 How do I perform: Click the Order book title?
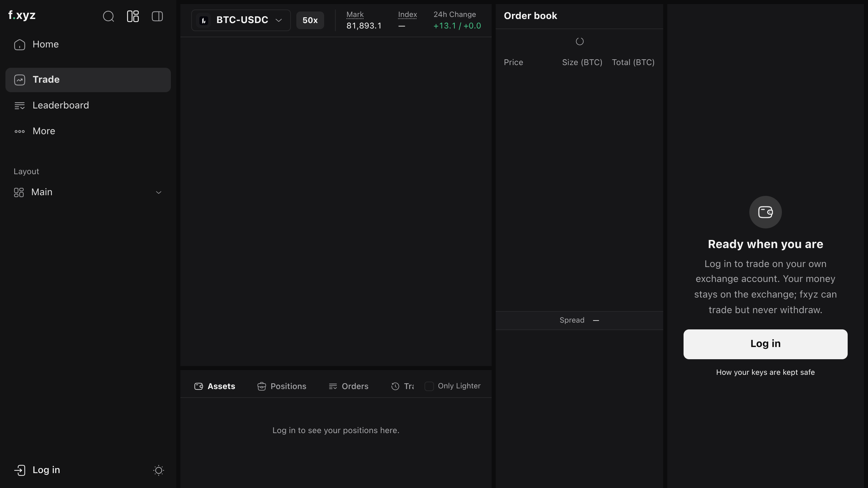point(530,16)
